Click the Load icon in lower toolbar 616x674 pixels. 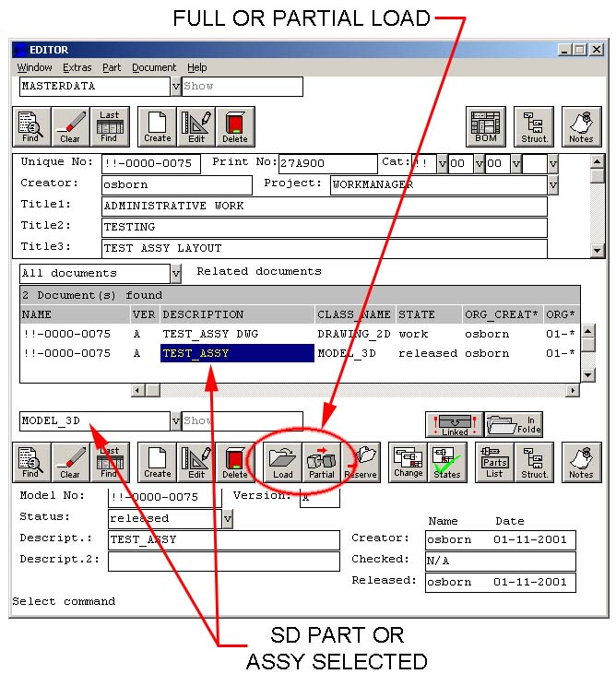(282, 462)
